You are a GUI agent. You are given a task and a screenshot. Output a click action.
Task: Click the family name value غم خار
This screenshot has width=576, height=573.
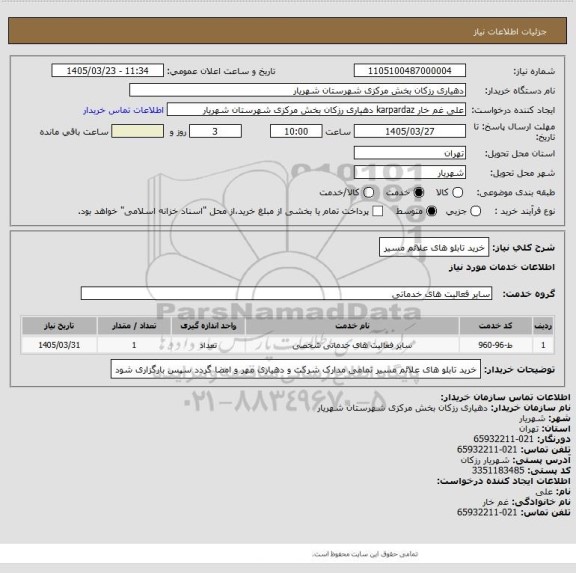coord(495,502)
